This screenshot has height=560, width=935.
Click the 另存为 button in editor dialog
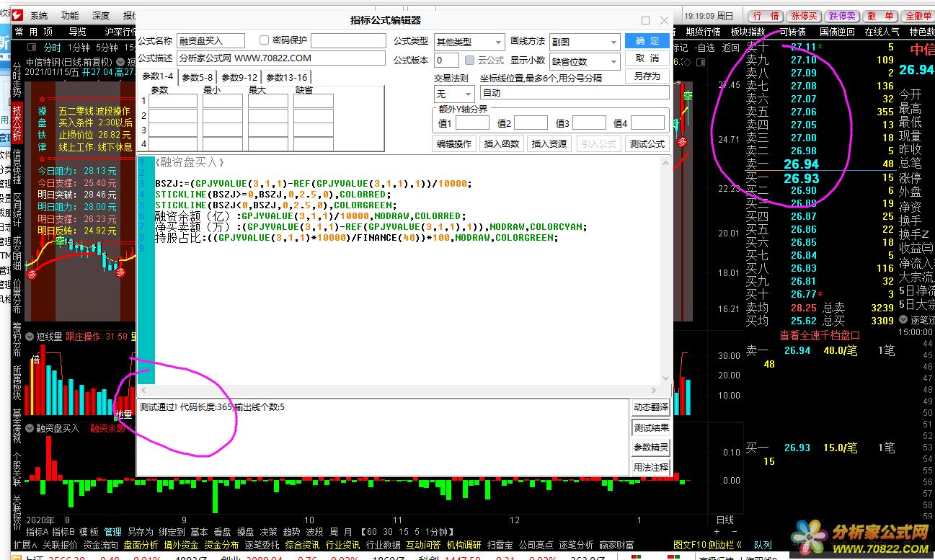click(647, 76)
